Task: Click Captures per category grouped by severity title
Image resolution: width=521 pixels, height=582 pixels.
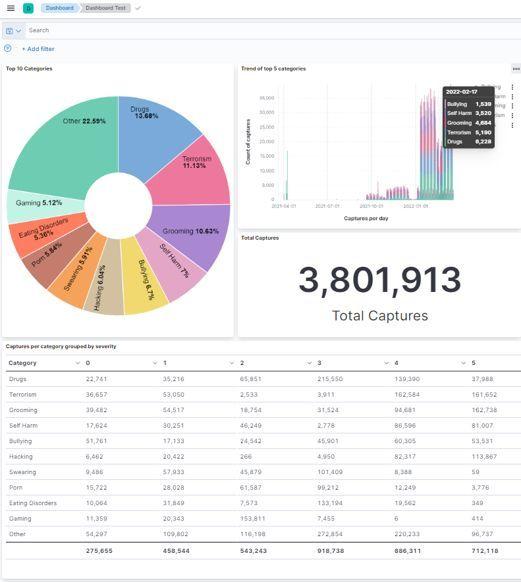Action: (x=61, y=346)
